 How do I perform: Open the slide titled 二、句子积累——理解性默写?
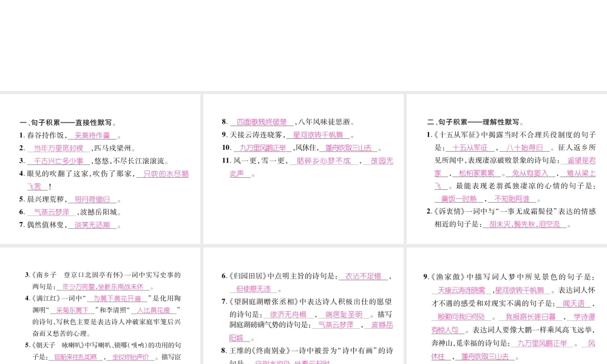[x=507, y=169]
